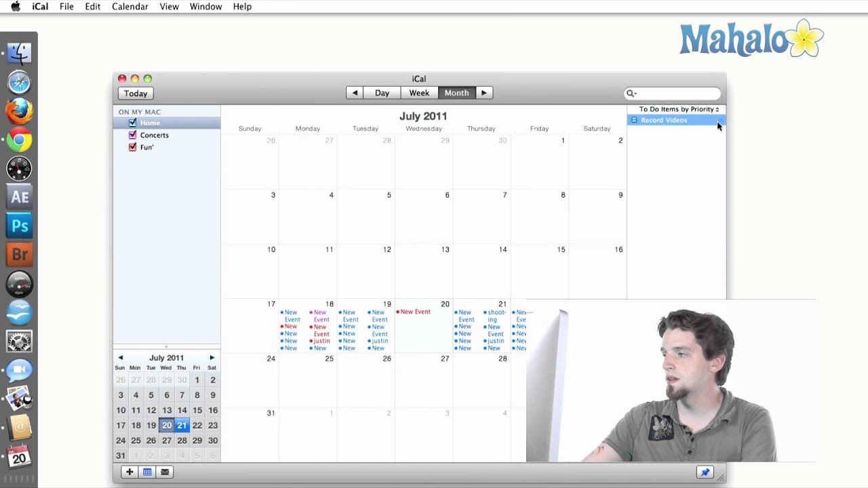
Task: Open the File menu
Action: coord(66,7)
